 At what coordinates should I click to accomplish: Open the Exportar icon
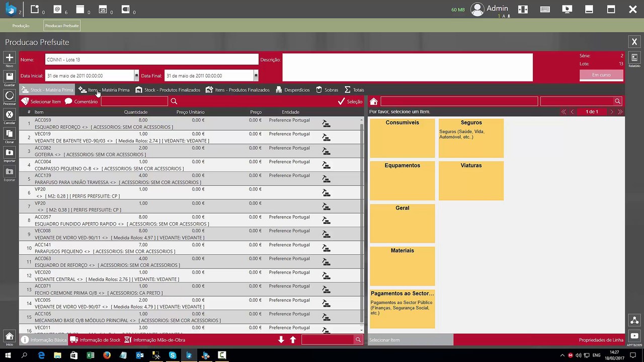(x=9, y=171)
